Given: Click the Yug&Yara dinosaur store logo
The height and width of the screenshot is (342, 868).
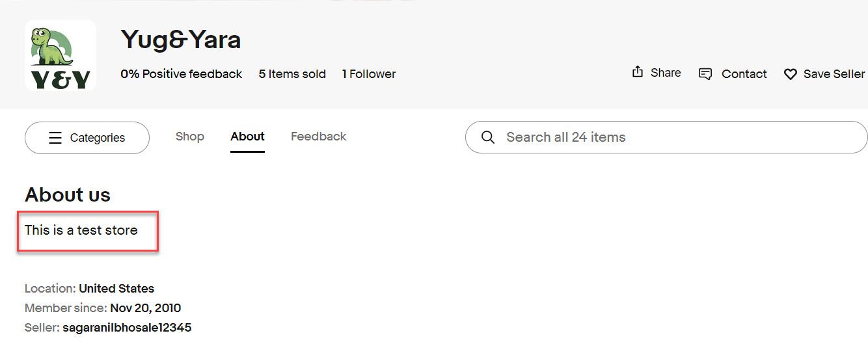Looking at the screenshot, I should [x=61, y=55].
